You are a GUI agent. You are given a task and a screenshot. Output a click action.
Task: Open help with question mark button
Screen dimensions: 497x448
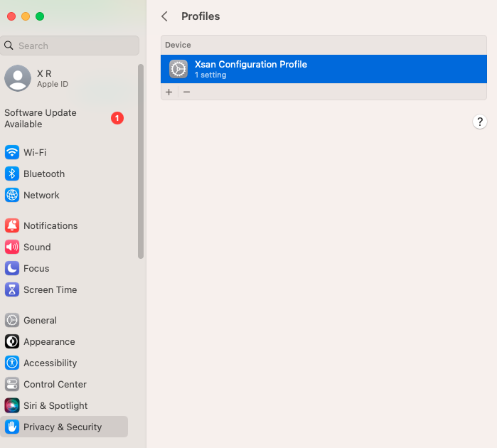coord(479,122)
